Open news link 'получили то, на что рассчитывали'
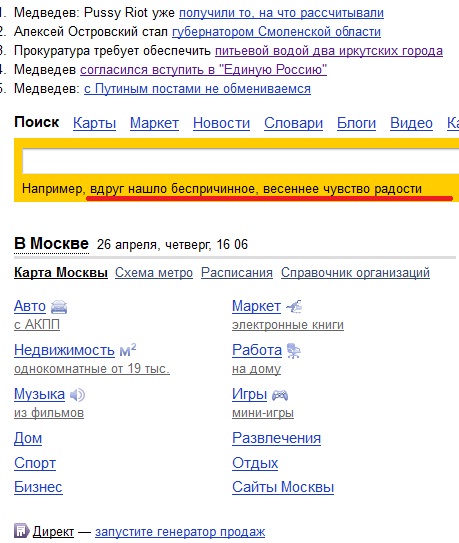This screenshot has height=543, width=459. 281,13
